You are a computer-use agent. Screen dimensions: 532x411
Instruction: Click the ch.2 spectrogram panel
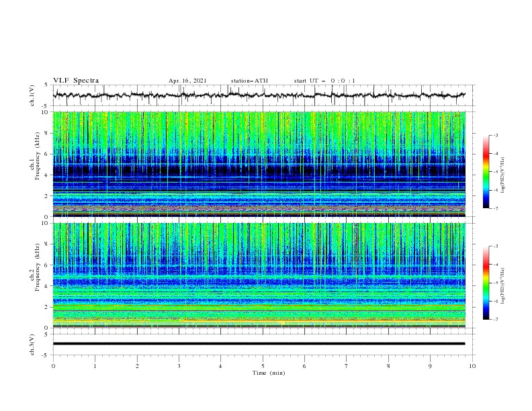tap(259, 275)
